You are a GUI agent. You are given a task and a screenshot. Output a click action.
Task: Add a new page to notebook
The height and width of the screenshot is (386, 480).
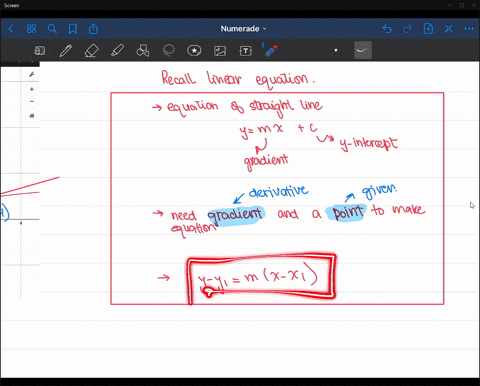point(428,29)
